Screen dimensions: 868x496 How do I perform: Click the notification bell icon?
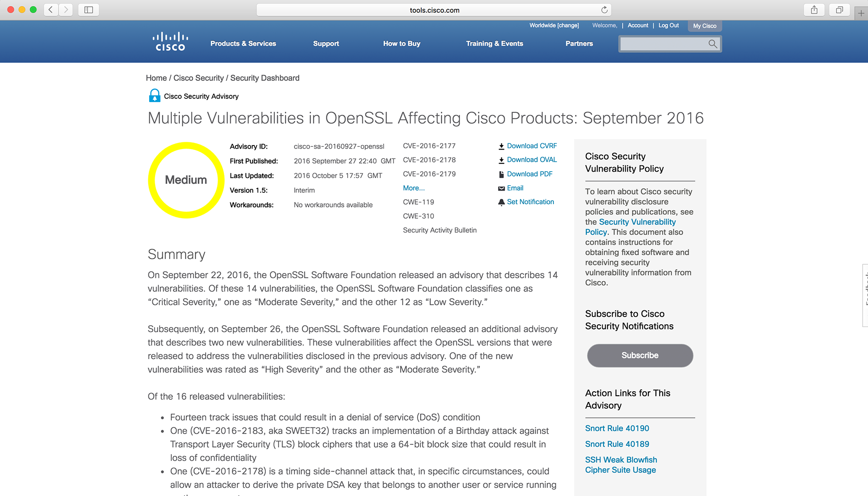click(x=501, y=202)
